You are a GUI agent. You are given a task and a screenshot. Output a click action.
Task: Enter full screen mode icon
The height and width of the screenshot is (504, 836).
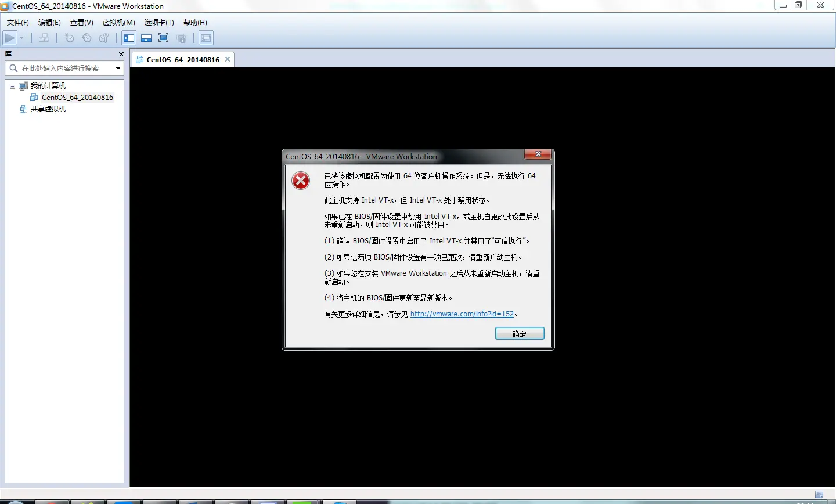point(164,38)
